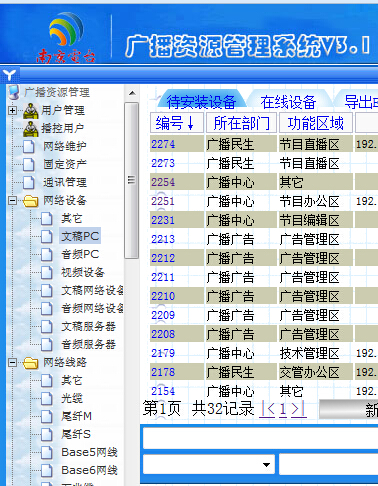Click the filter funnel icon
This screenshot has width=378, height=486.
9,75
